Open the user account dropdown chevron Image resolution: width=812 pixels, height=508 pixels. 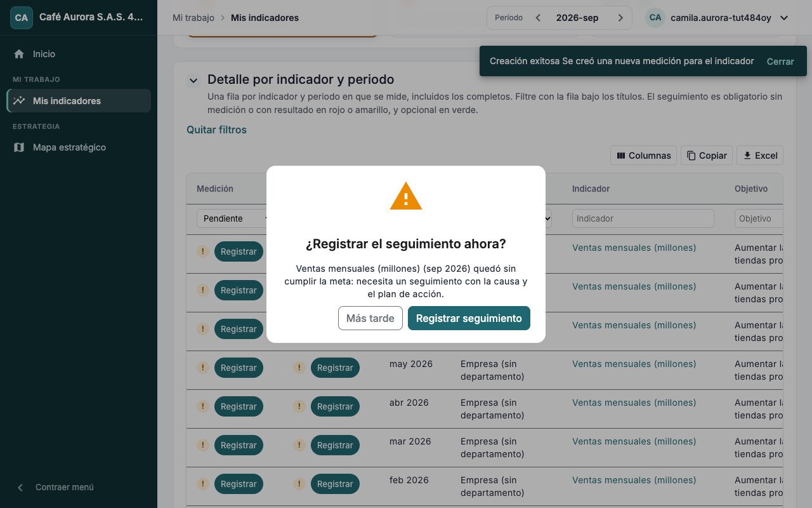[x=784, y=18]
